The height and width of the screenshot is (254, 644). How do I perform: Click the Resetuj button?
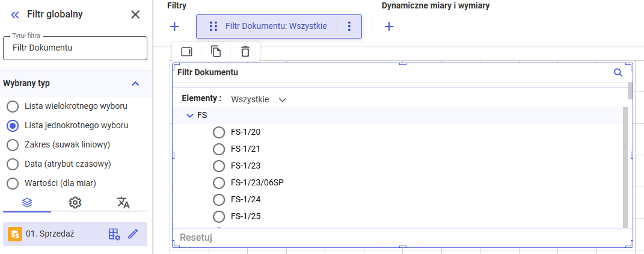196,237
